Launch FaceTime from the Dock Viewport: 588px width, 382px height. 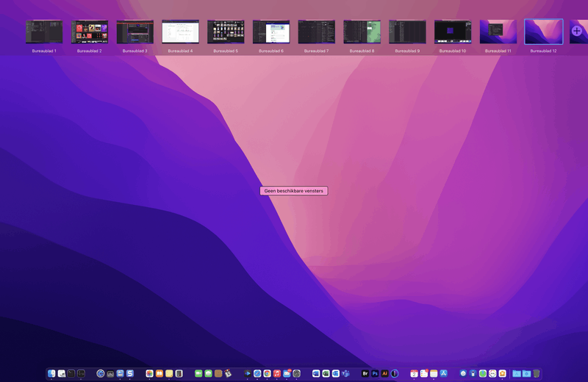click(198, 374)
